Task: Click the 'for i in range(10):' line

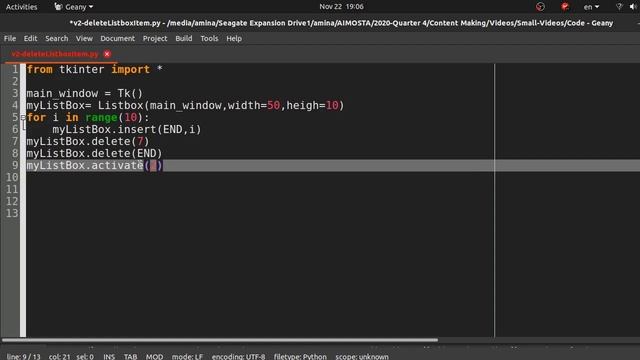Action: coord(88,118)
